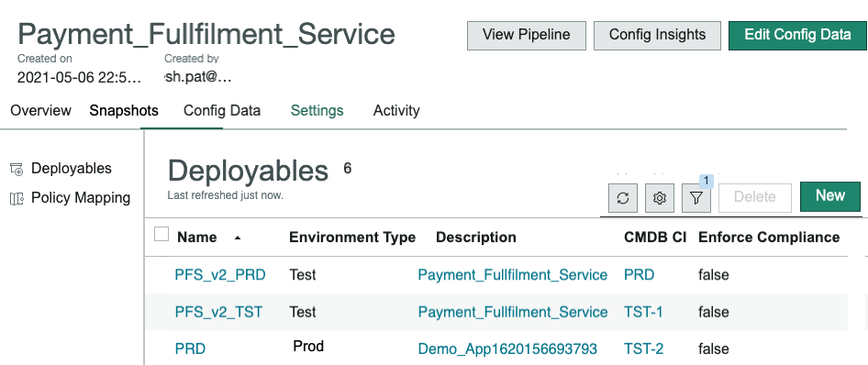This screenshot has height=365, width=868.
Task: Click the View Pipeline button
Action: pos(527,36)
